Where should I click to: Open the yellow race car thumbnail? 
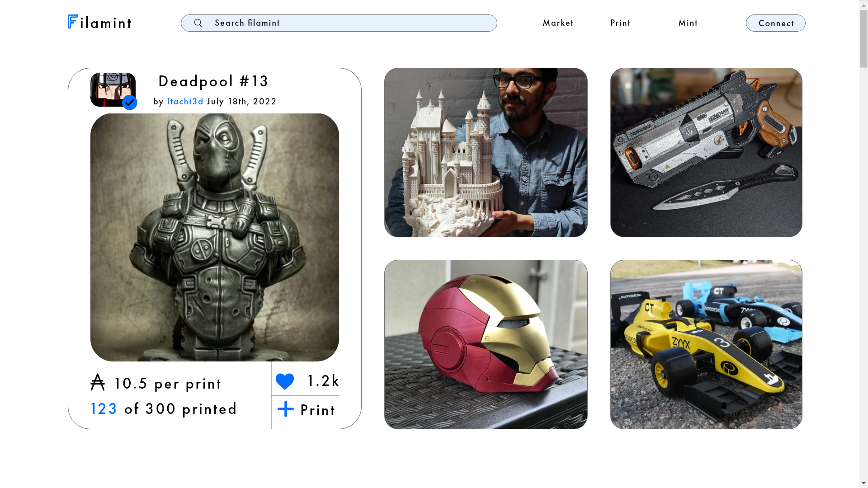pos(706,344)
